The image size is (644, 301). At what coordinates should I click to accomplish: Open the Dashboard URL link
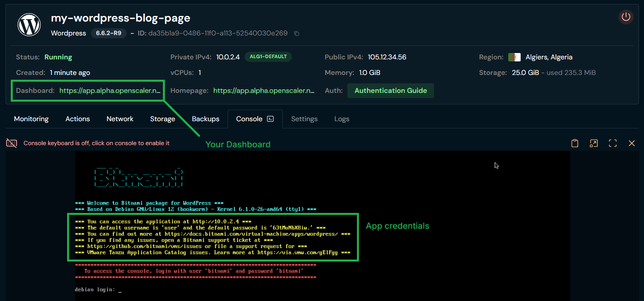(110, 90)
